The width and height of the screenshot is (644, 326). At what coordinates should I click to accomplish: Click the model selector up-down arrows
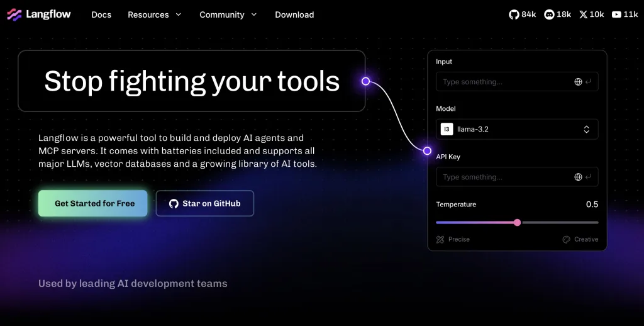click(587, 129)
